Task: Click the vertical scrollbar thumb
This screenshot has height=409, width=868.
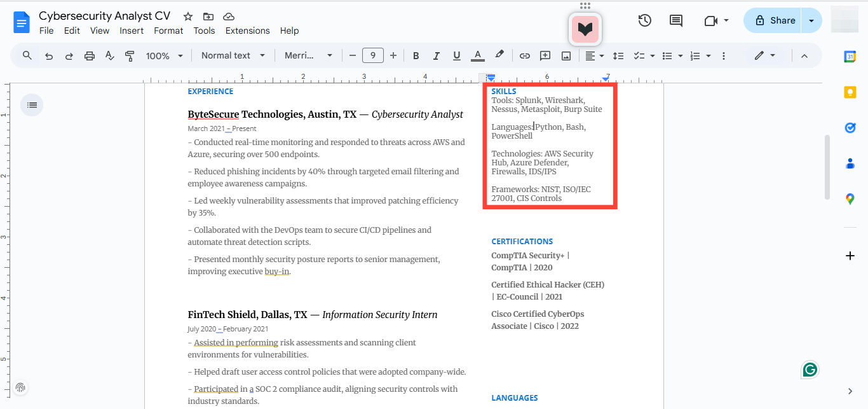Action: tap(827, 167)
